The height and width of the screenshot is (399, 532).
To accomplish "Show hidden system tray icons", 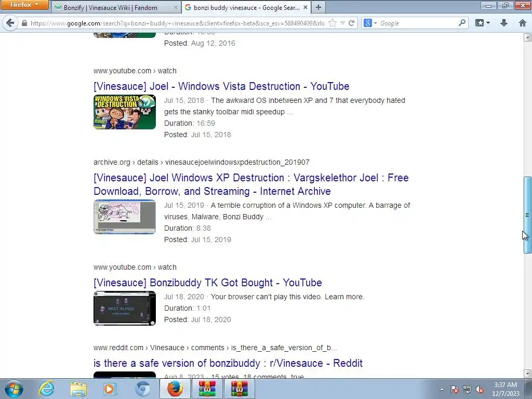I will pos(442,389).
